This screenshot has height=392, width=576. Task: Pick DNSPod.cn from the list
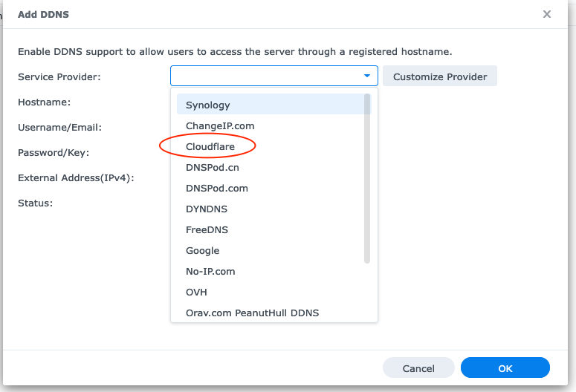tap(213, 167)
